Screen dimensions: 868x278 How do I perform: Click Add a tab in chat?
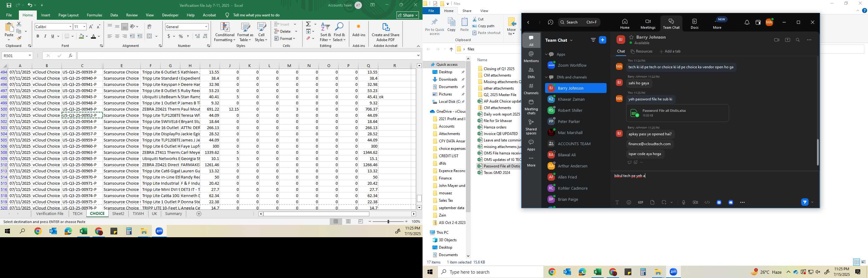point(670,52)
